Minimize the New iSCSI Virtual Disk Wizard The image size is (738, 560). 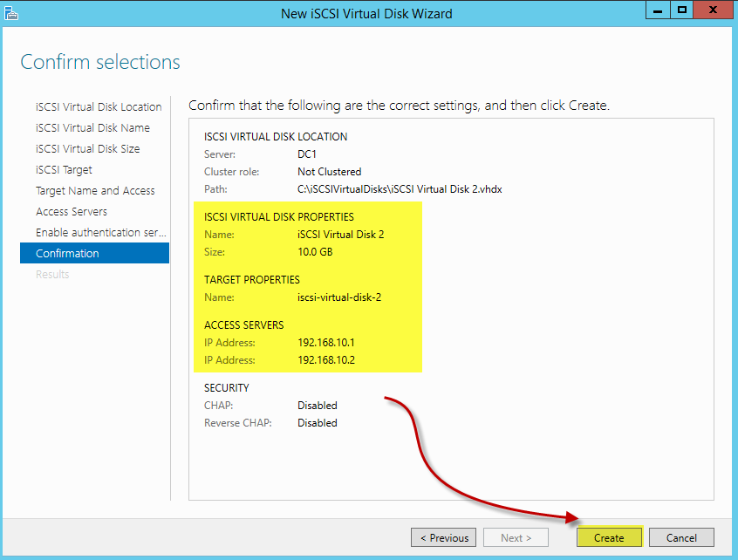[658, 10]
